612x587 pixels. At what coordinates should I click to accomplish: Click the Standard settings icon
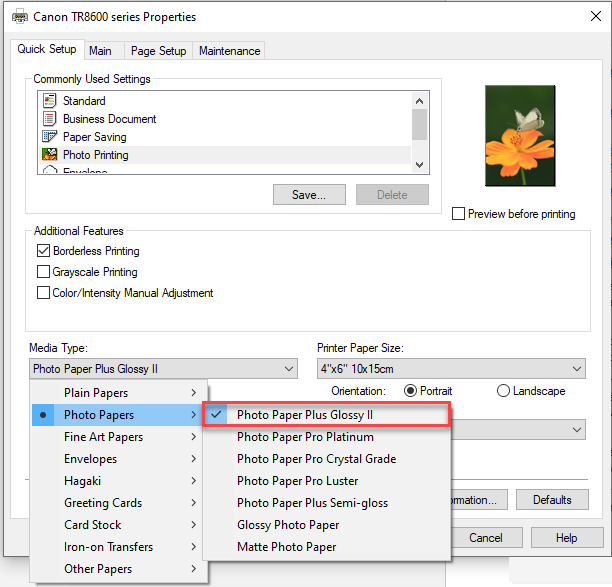(x=48, y=101)
